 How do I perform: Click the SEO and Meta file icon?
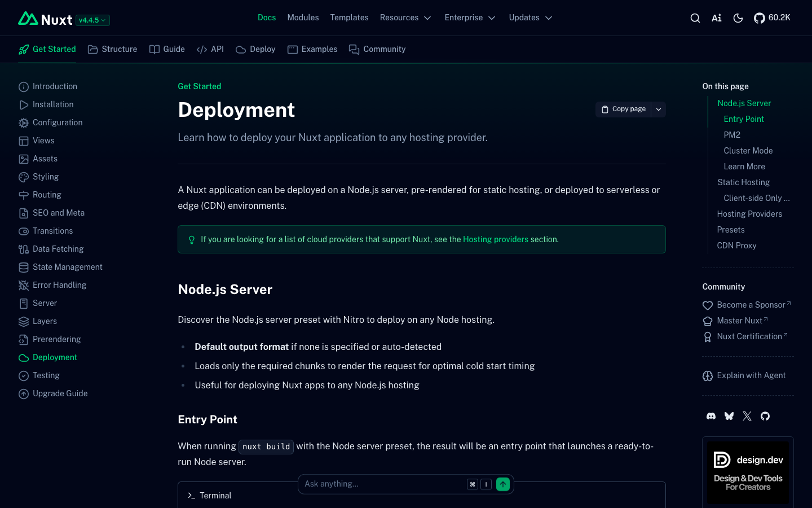pos(24,213)
